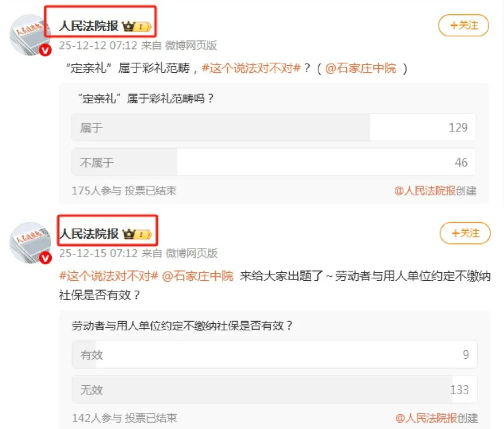
Task: Open first post's 人民法院报 username
Action: tap(89, 26)
